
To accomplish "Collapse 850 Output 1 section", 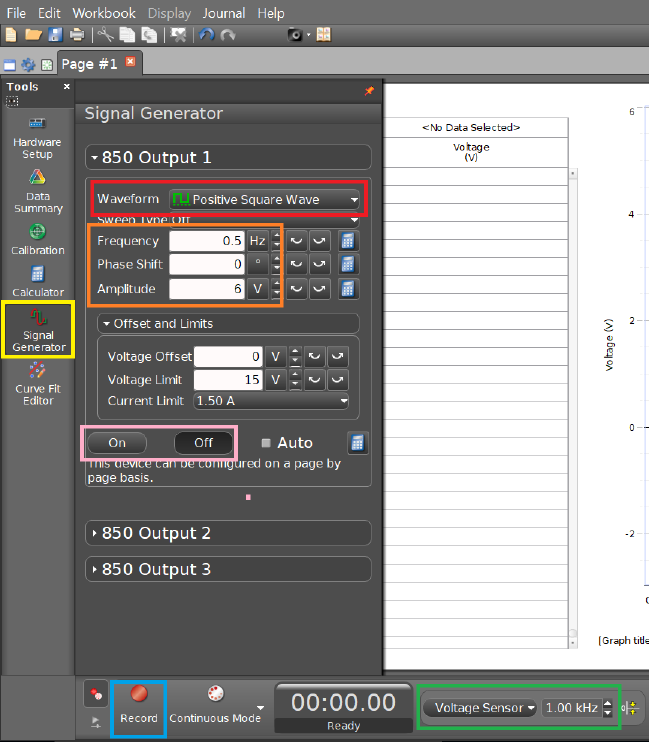I will [x=228, y=157].
